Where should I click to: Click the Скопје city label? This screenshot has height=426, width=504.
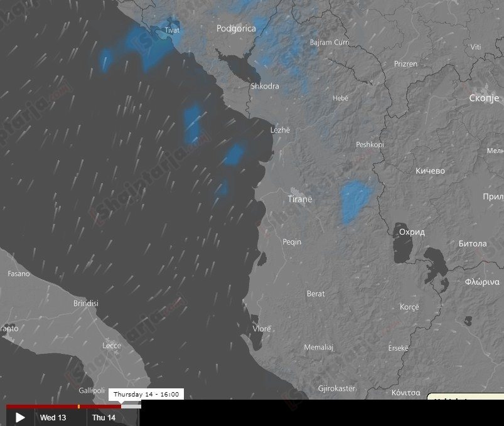coord(484,98)
